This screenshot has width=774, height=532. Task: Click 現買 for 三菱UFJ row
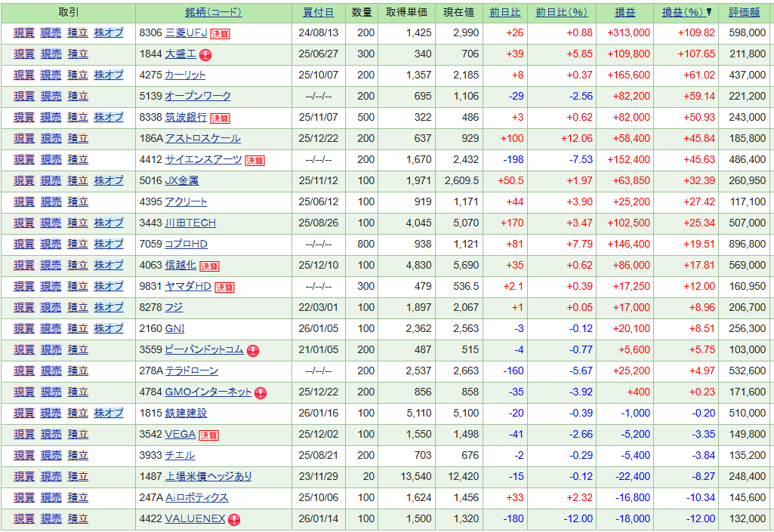[24, 33]
